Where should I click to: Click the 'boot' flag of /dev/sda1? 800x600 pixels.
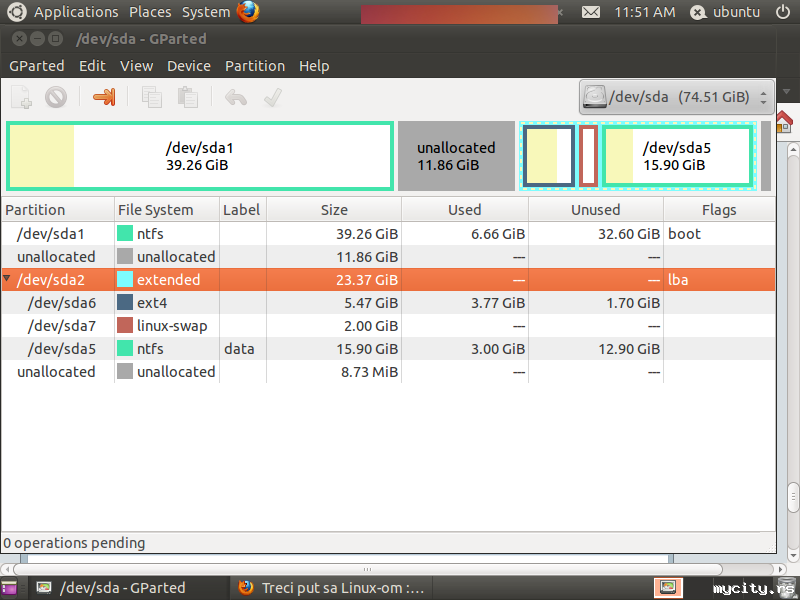pyautogui.click(x=684, y=234)
